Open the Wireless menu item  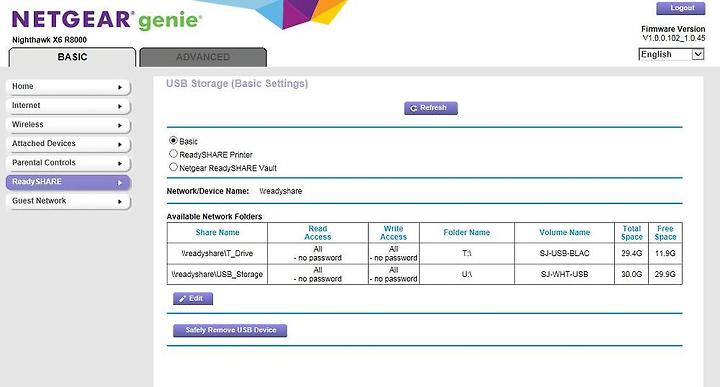(x=68, y=125)
